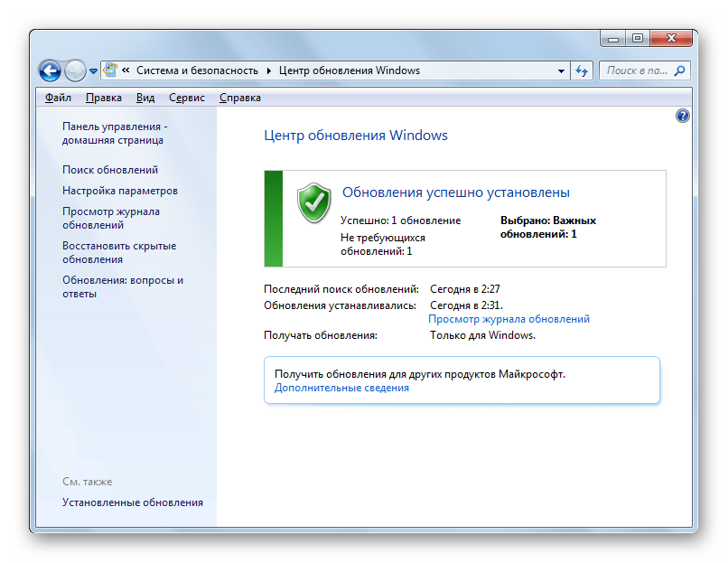Click the greyed Forward arrow button

(75, 70)
